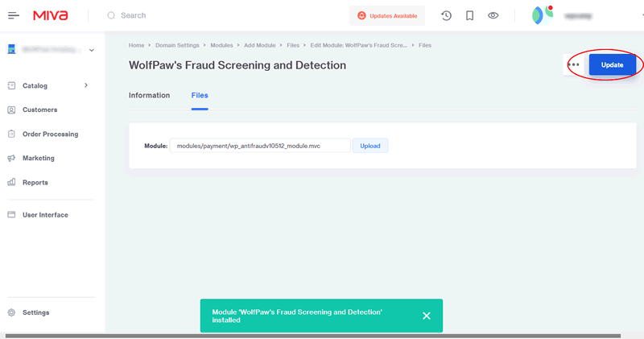Screen dimensions: 644x339
Task: Dismiss the module installed notification
Action: pos(427,316)
